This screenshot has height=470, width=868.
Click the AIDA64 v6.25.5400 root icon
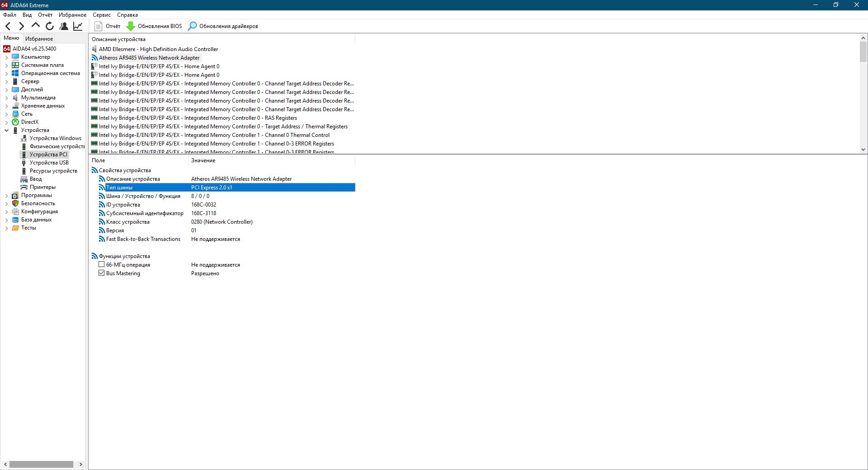(x=7, y=49)
